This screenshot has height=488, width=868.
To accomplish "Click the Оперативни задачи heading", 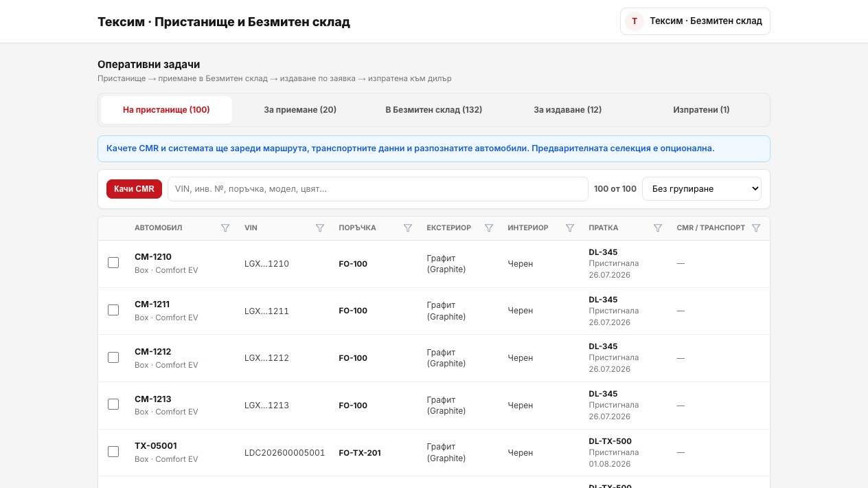I will (x=149, y=65).
